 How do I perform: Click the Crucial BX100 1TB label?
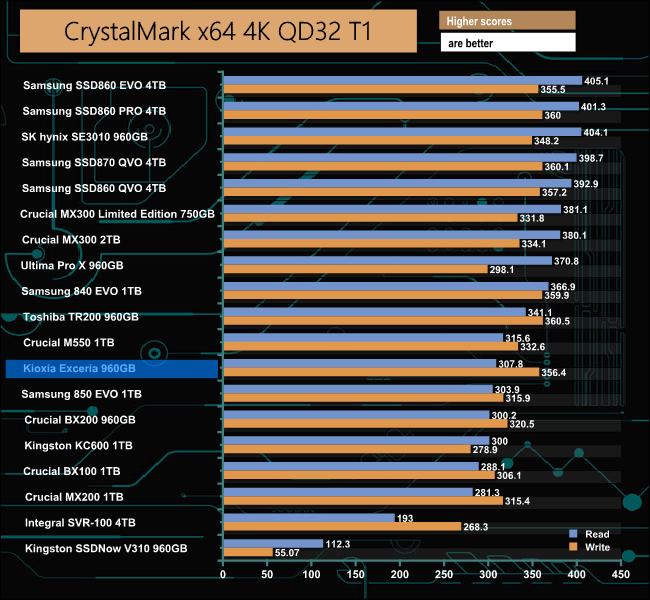click(x=72, y=471)
